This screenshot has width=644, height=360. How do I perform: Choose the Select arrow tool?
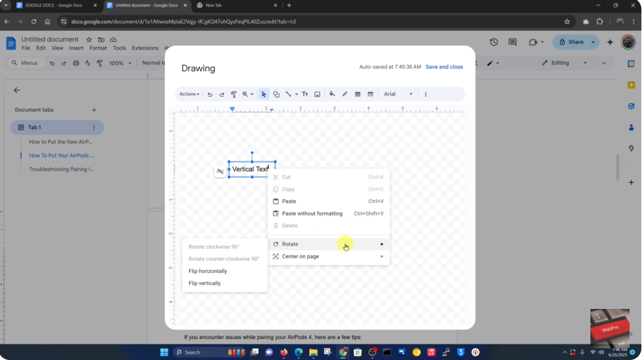(263, 94)
